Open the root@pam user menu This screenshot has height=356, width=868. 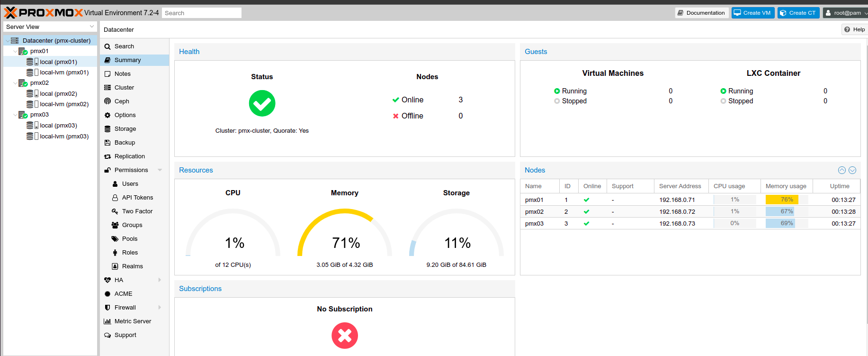coord(846,13)
